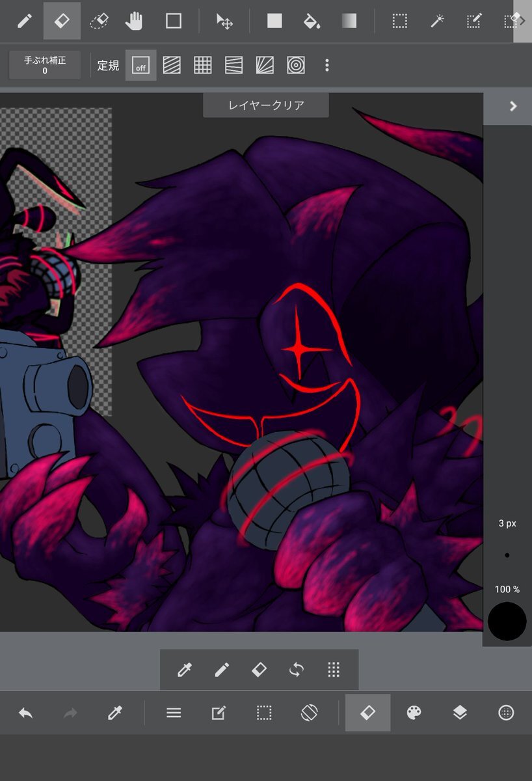Select the selection pen tool

tap(474, 21)
